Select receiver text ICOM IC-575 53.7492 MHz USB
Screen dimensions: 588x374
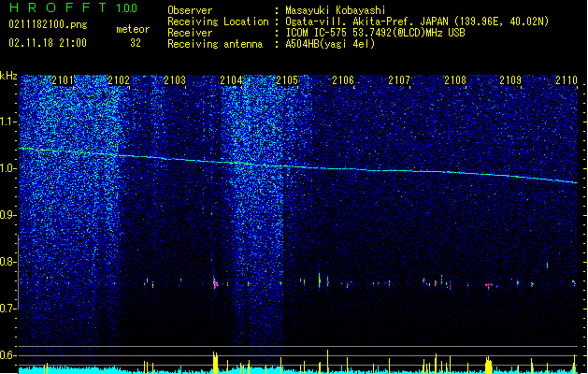pos(375,33)
